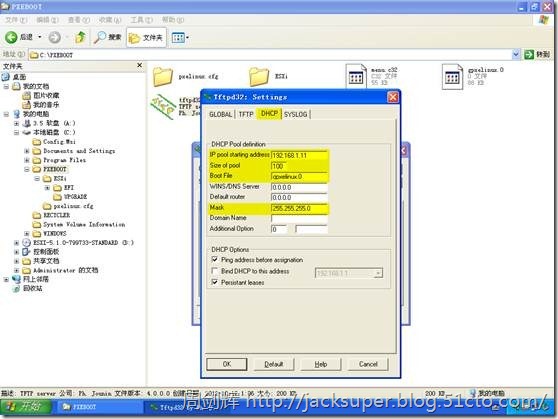
Task: Switch to the GLOBAL tab
Action: [220, 114]
